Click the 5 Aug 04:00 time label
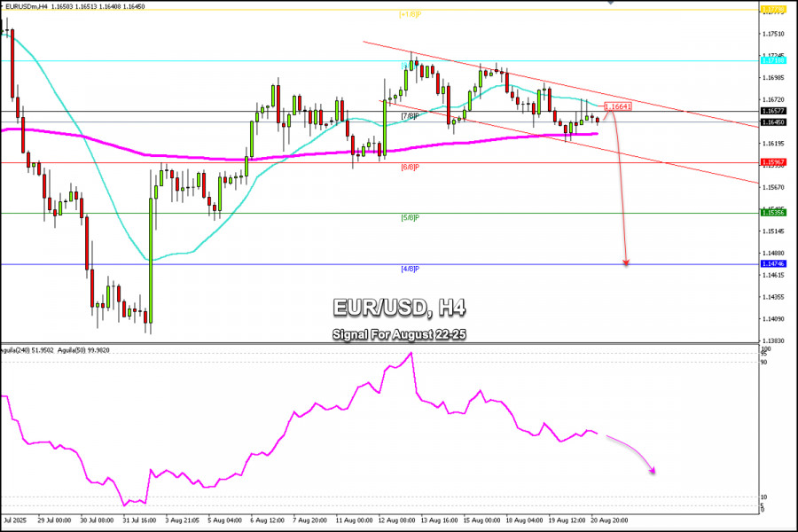This screenshot has width=798, height=532. tap(224, 520)
